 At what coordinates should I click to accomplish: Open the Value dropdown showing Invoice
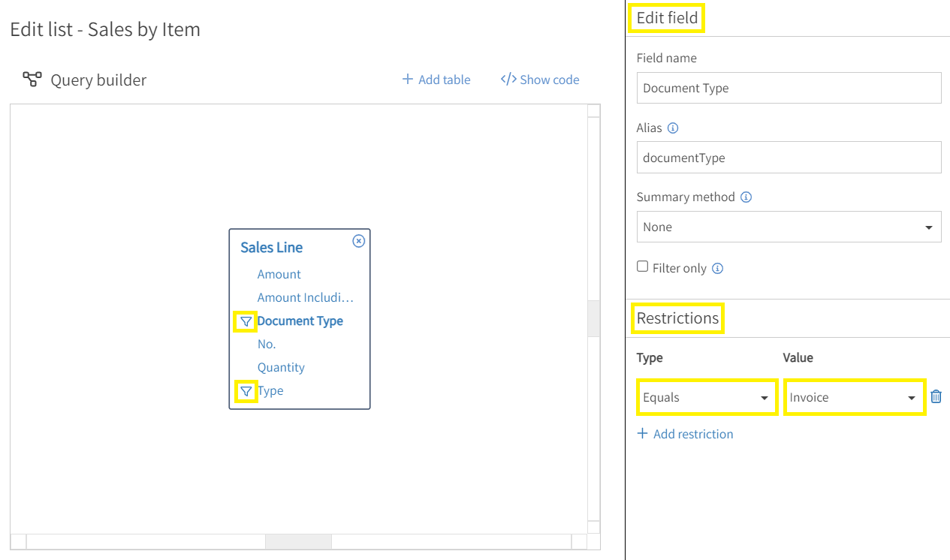click(854, 396)
